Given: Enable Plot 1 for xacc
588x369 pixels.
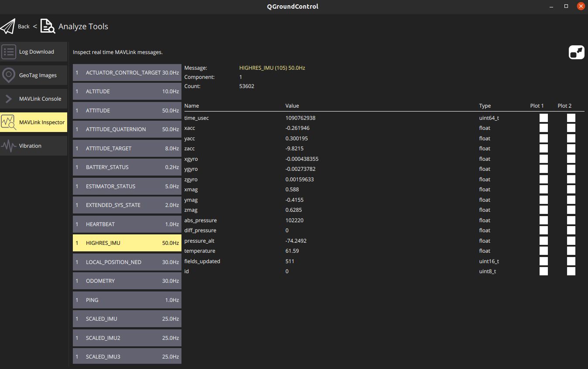Looking at the screenshot, I should pyautogui.click(x=544, y=128).
